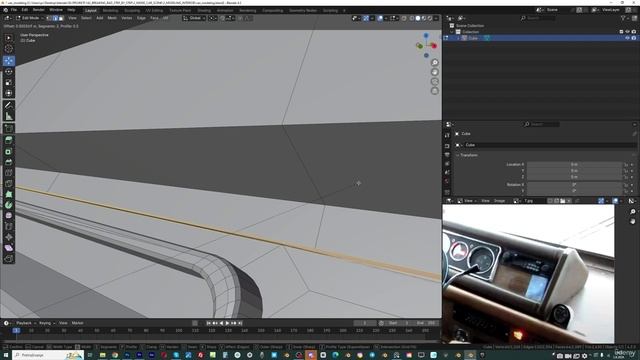Activate the Move tool in left toolbar
Image resolution: width=640 pixels, height=360 pixels.
point(9,61)
